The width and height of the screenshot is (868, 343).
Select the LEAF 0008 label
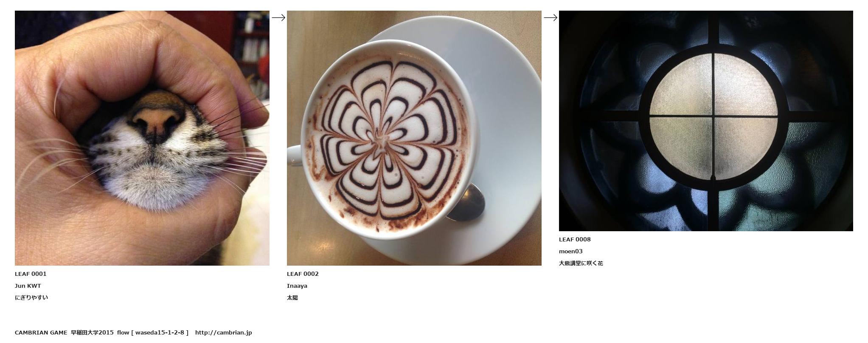575,239
